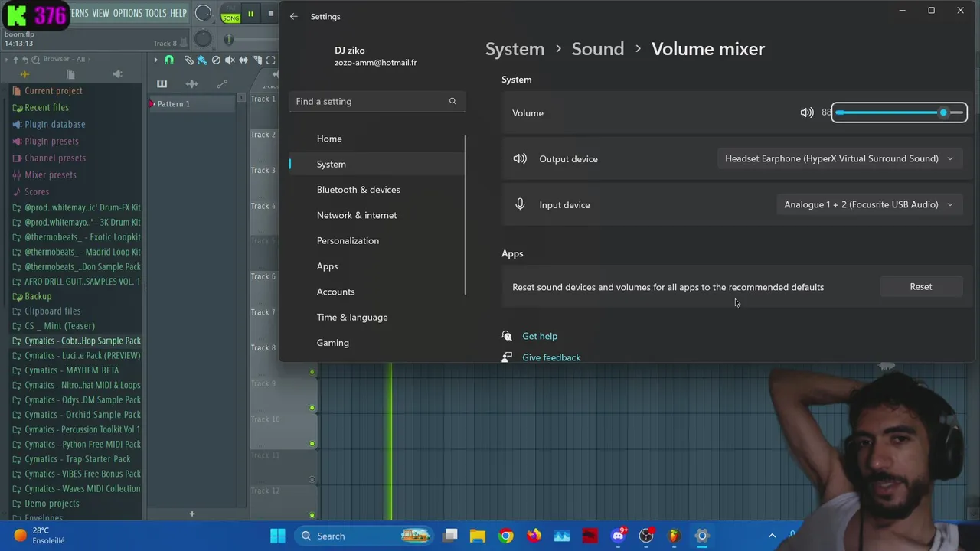Show audio clips in picker
Image resolution: width=980 pixels, height=551 pixels.
[x=191, y=83]
